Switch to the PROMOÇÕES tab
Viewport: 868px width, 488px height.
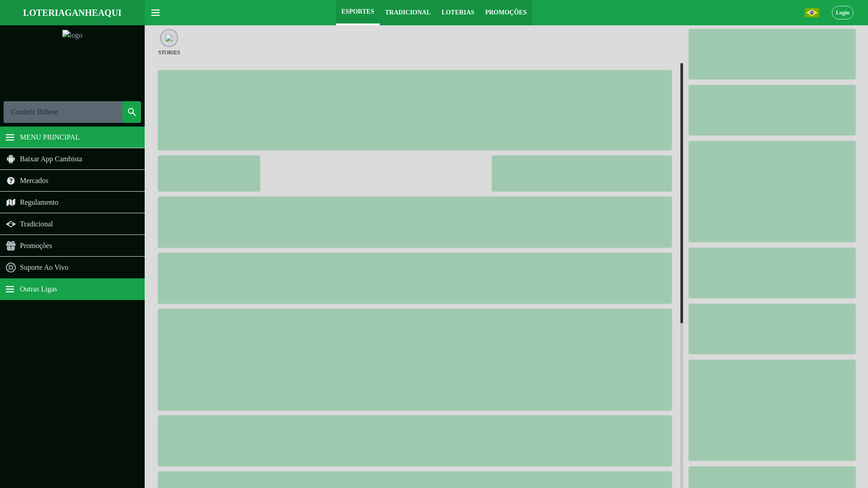506,13
